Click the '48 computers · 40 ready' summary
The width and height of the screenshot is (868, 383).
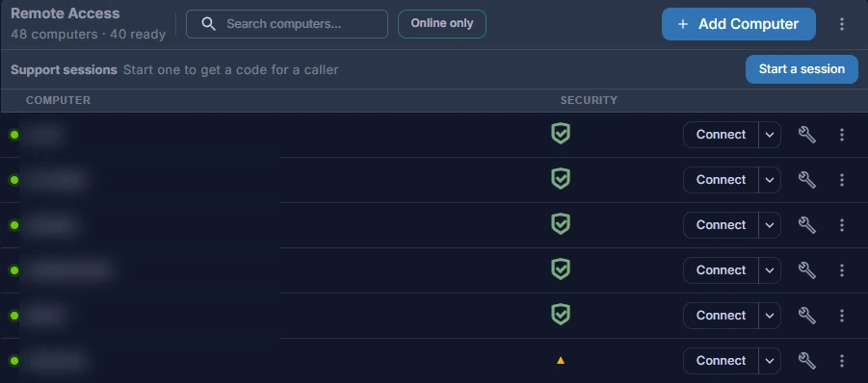point(88,35)
